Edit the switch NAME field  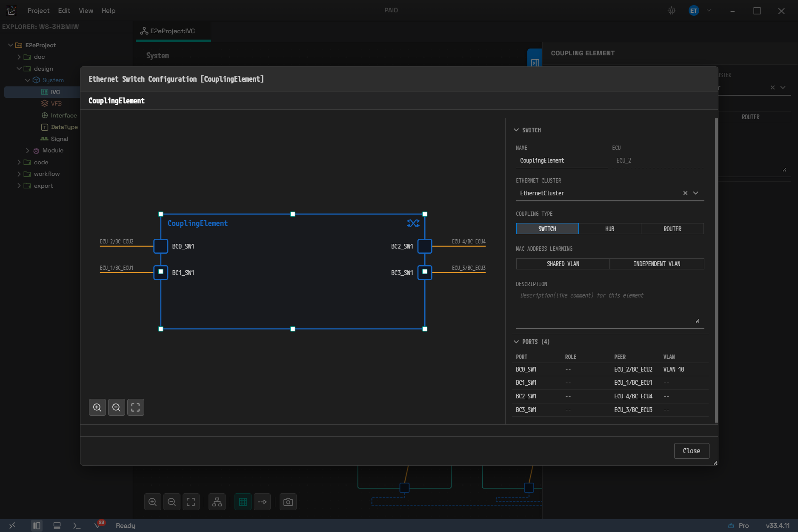pos(562,160)
